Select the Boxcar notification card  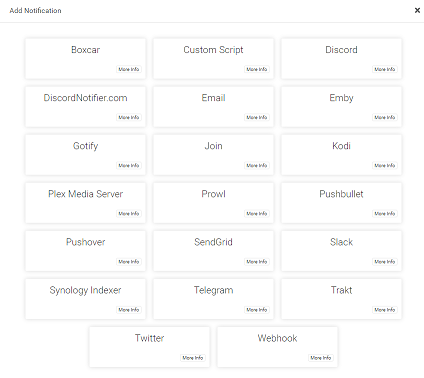tap(85, 59)
